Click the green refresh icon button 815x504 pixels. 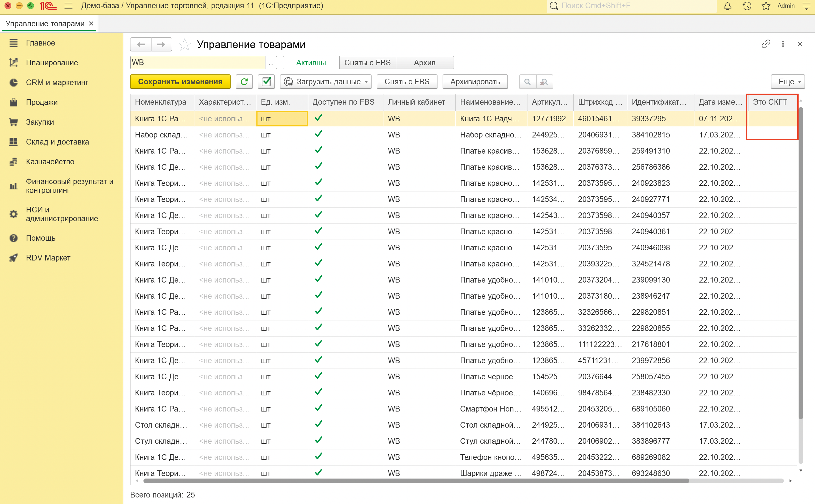[x=244, y=82]
